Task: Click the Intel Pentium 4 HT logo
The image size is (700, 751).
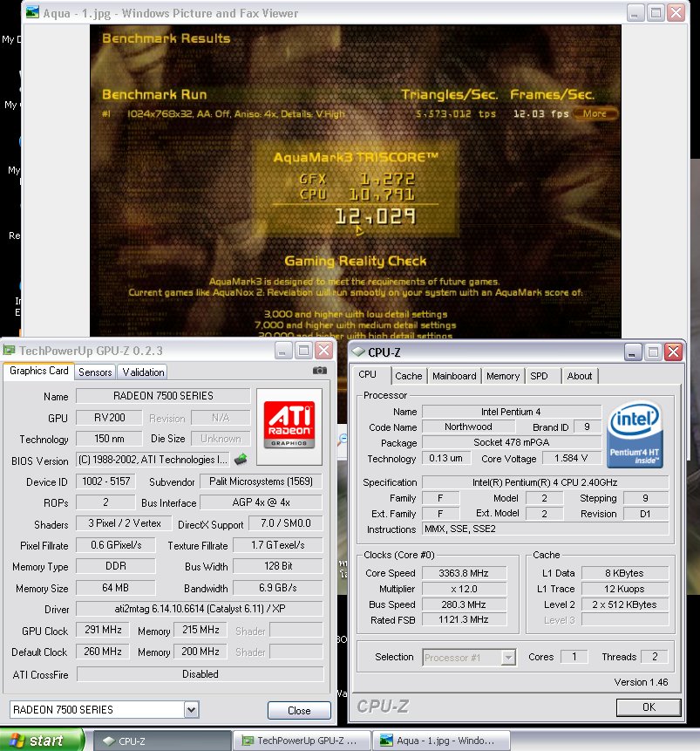Action: click(x=635, y=434)
